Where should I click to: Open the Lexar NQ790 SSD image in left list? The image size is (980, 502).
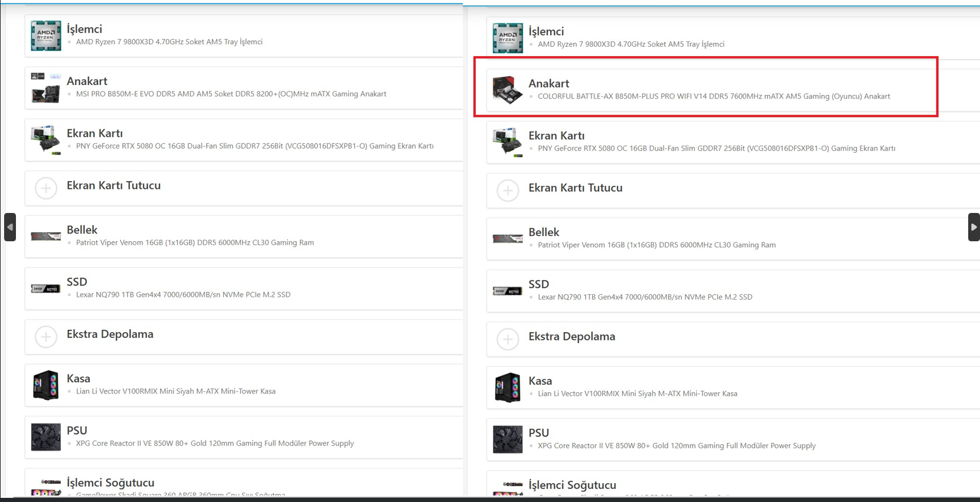46,288
